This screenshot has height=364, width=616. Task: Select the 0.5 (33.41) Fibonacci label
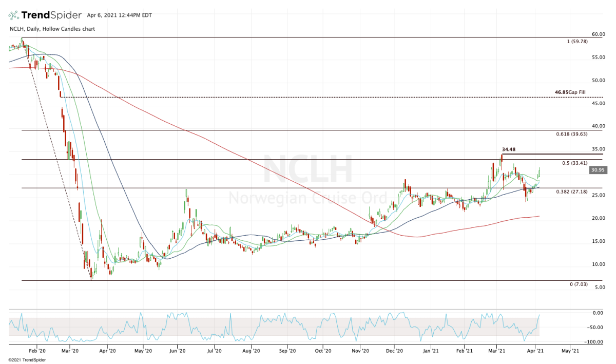click(574, 163)
